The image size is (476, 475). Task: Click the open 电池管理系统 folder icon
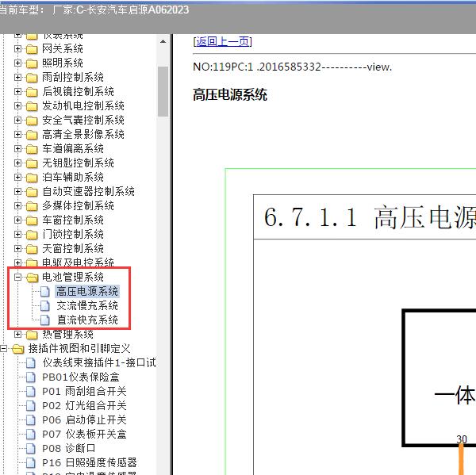[x=33, y=278]
